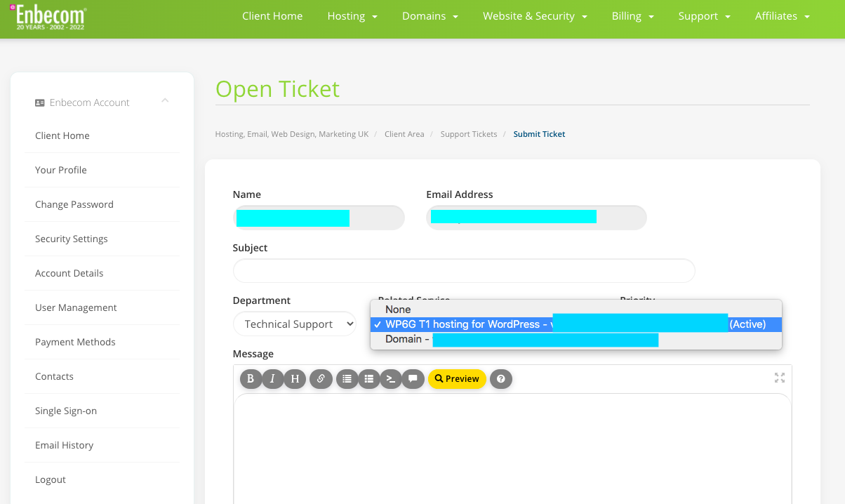
Task: Insert a code block in the message
Action: point(390,378)
